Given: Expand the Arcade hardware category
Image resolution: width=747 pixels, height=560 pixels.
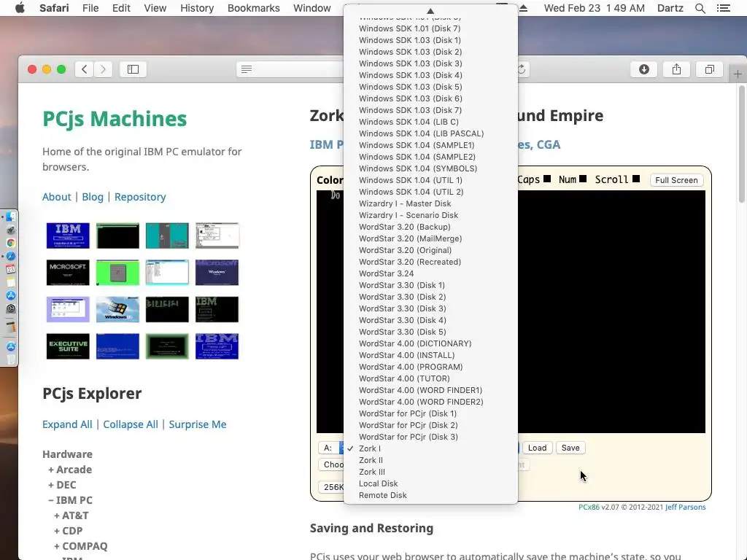Looking at the screenshot, I should pos(70,470).
